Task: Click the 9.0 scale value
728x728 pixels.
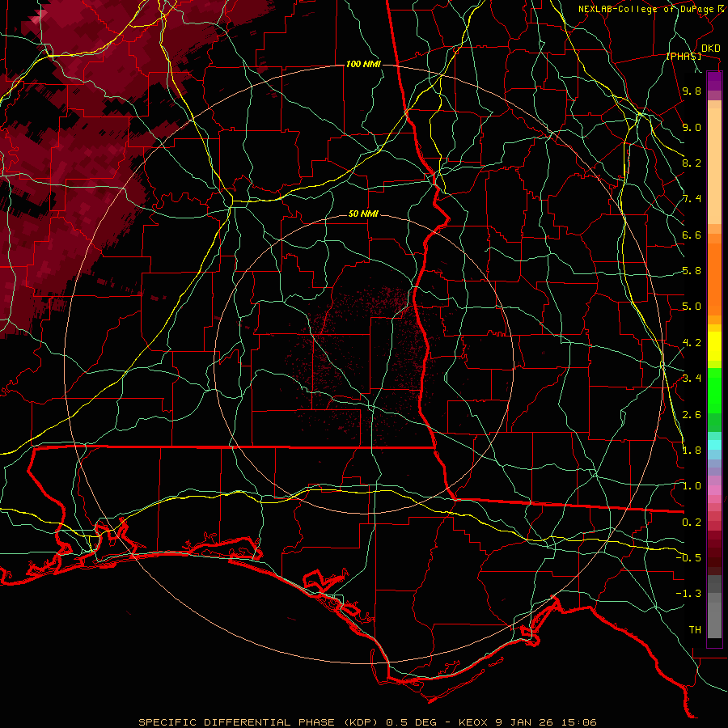Action: pos(692,128)
